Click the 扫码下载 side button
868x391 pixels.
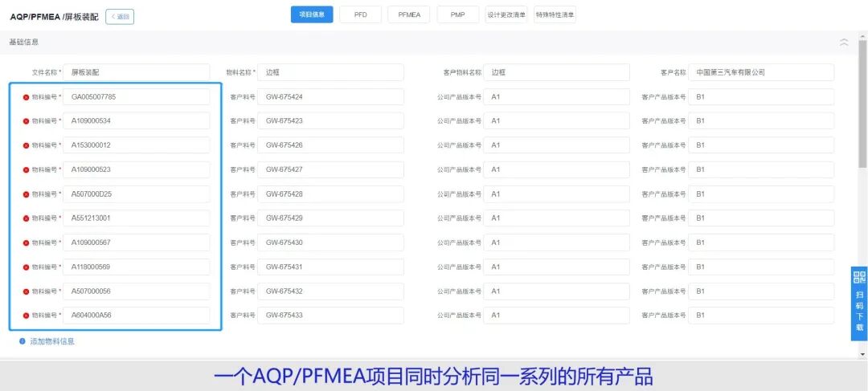tap(859, 303)
